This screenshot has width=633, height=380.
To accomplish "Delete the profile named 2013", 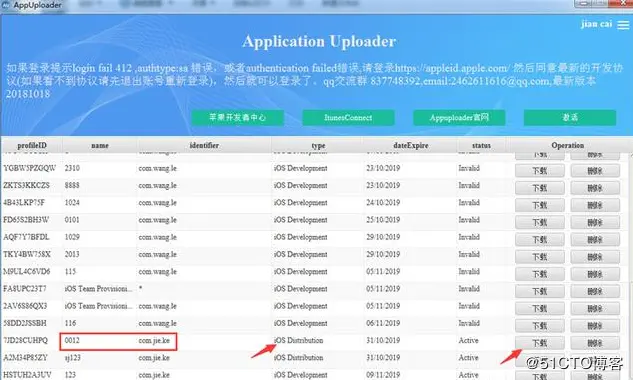I will (595, 257).
